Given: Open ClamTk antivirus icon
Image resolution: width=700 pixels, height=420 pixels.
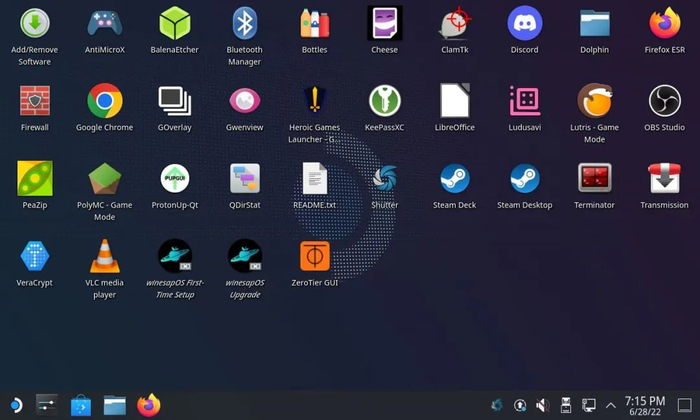Looking at the screenshot, I should (x=454, y=23).
